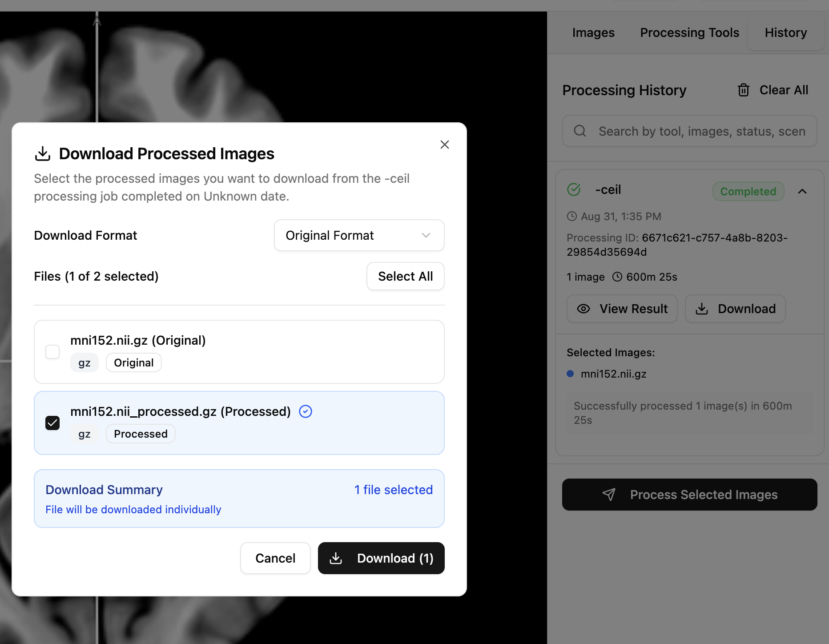The image size is (829, 644).
Task: Click the Cancel button
Action: [275, 558]
